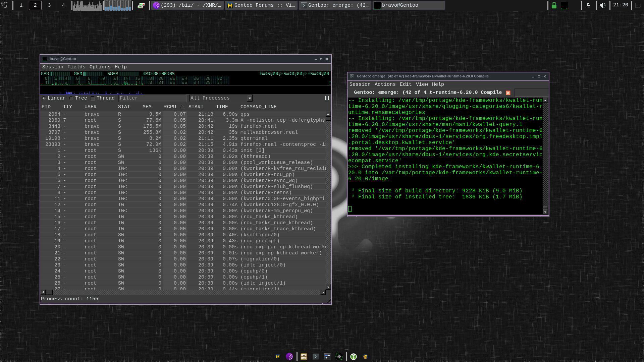Pause process list updates in qps
This screenshot has height=362, width=644.
click(327, 98)
